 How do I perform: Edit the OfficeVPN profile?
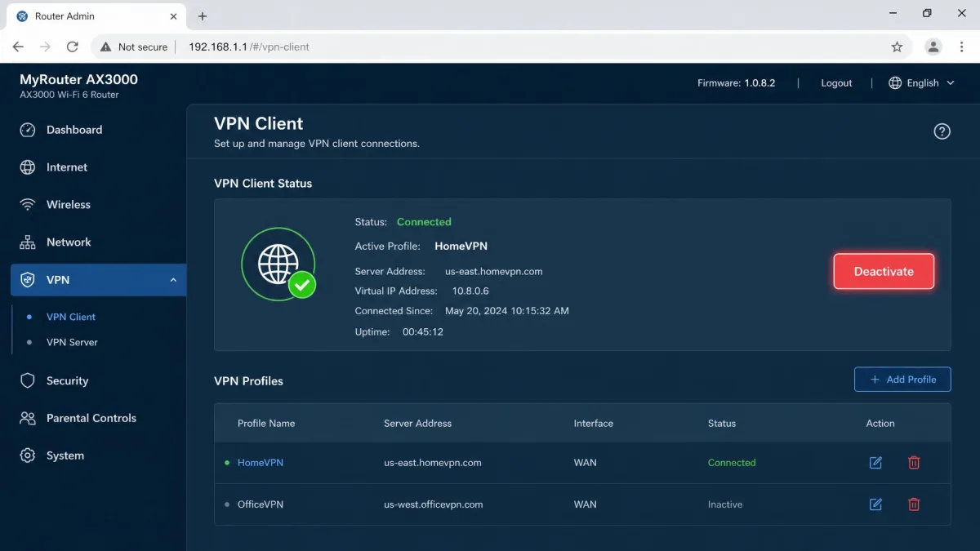click(875, 504)
